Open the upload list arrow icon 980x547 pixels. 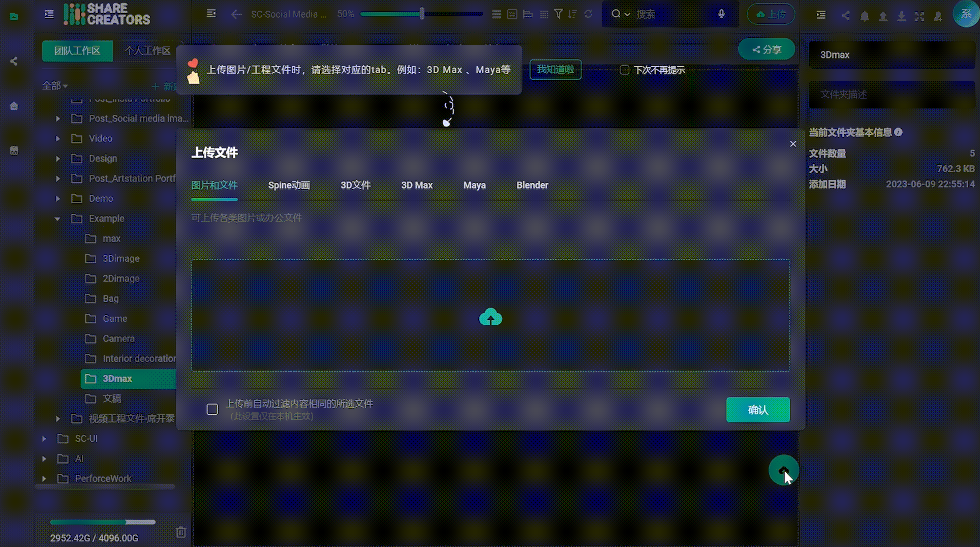pyautogui.click(x=883, y=16)
